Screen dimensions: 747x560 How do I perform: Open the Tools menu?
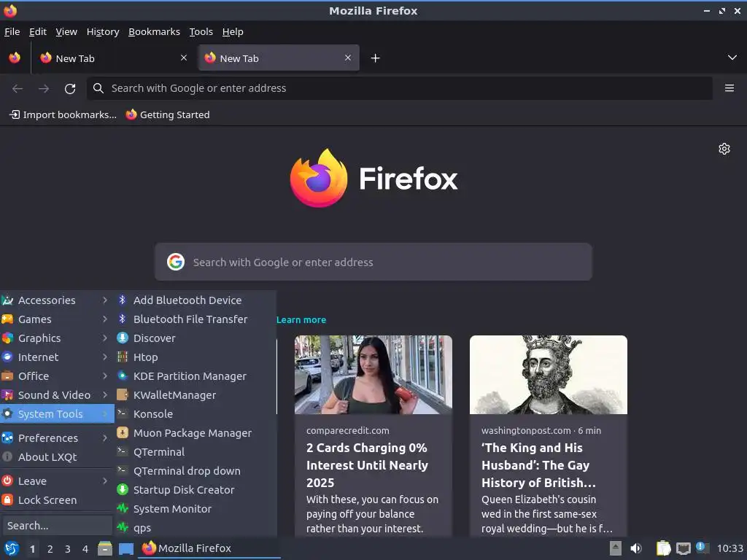(201, 32)
